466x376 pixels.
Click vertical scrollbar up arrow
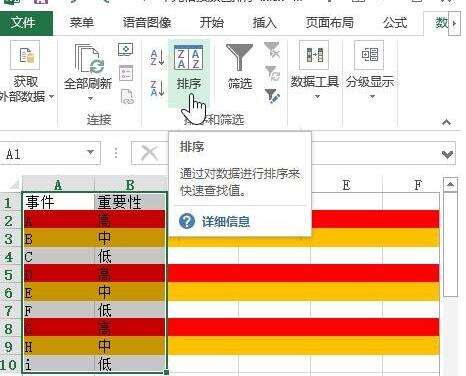(x=450, y=184)
